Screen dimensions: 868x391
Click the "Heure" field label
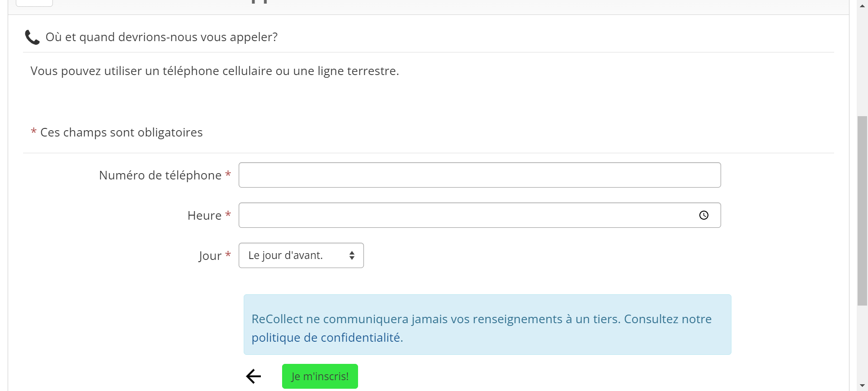[204, 216]
